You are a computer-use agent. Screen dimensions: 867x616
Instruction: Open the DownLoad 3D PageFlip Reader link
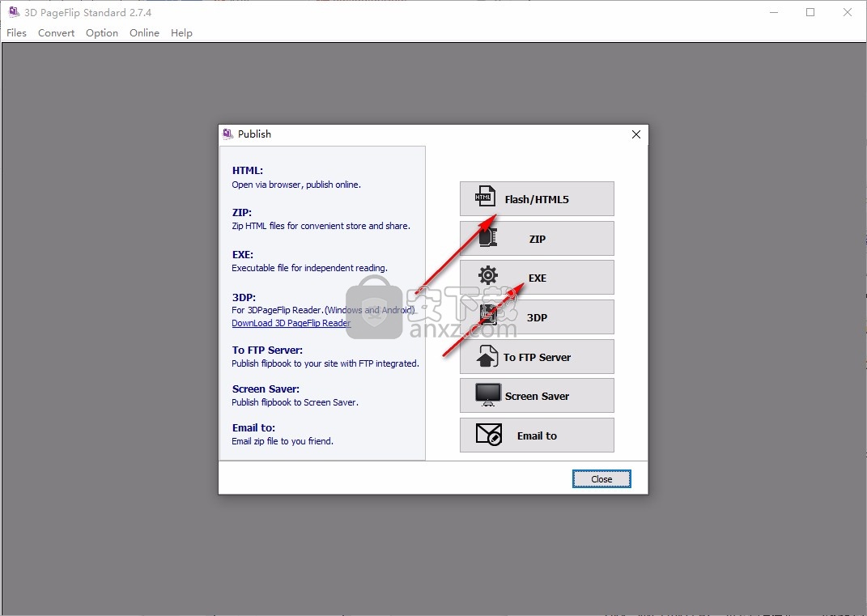(x=291, y=323)
